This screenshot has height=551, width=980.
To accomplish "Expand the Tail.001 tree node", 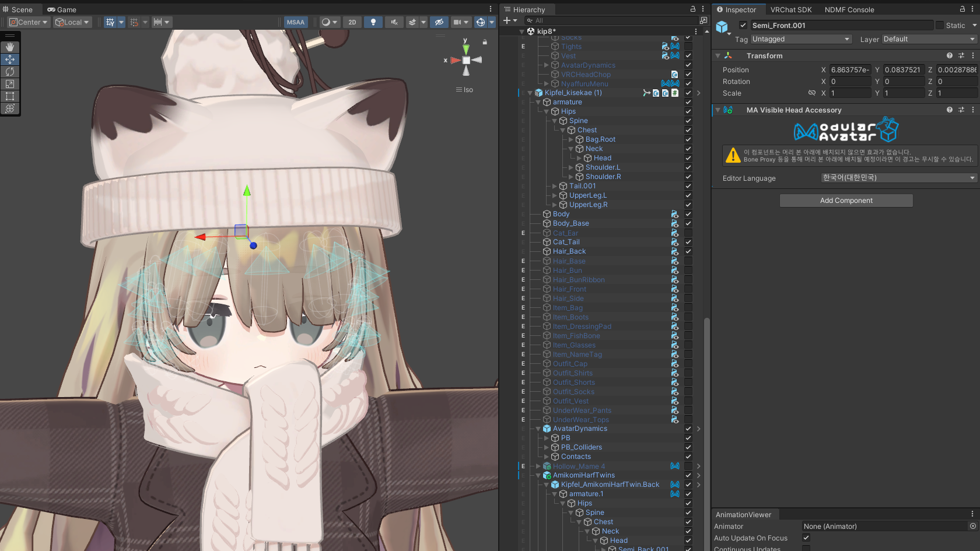I will (555, 186).
